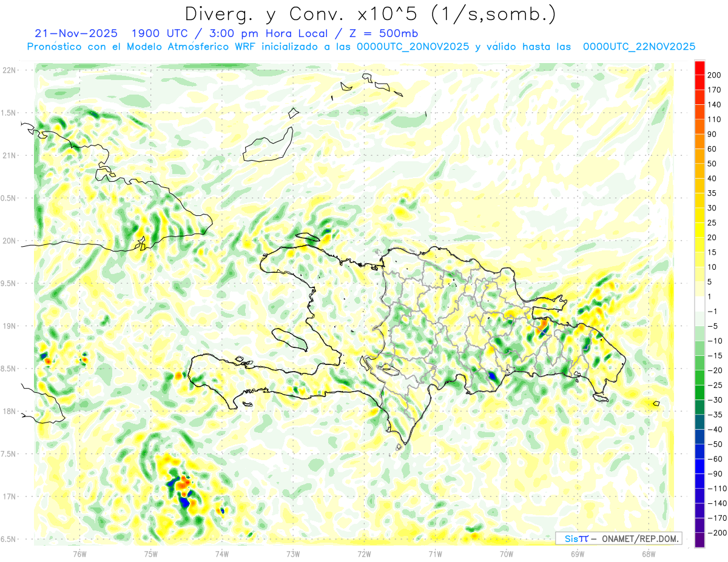Select the 69W longitude axis label
Screen dimensions: 728x562
click(578, 554)
